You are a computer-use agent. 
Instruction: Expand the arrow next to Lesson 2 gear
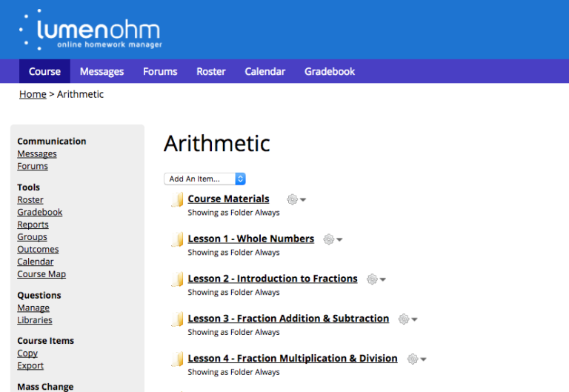382,279
